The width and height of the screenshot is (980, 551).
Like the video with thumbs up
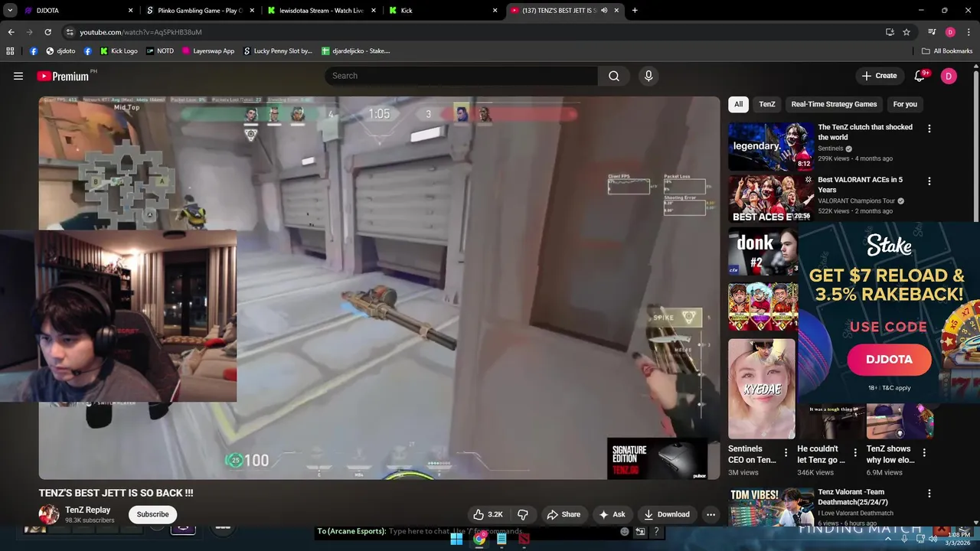click(488, 514)
